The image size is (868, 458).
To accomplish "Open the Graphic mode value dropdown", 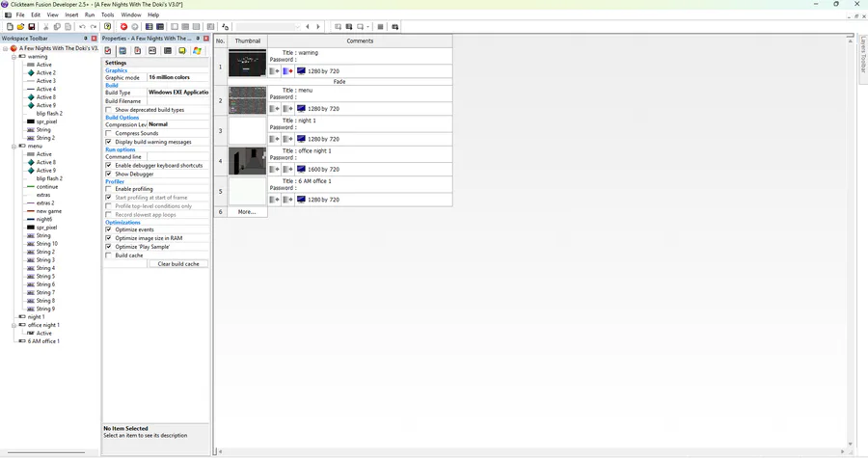I will coord(177,77).
